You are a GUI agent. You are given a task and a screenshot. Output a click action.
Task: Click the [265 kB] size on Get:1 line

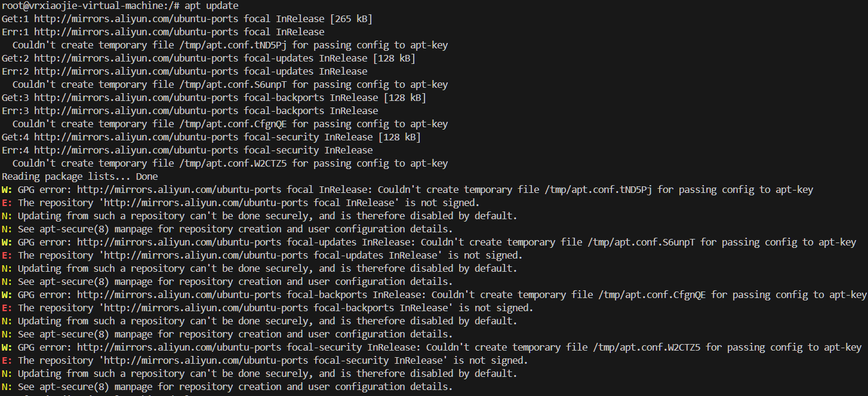[351, 19]
